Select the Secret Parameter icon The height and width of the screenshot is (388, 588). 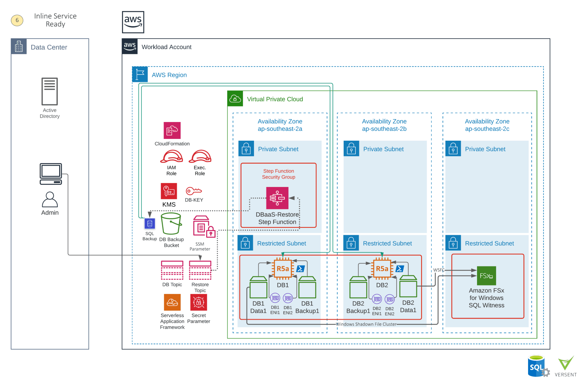198,302
